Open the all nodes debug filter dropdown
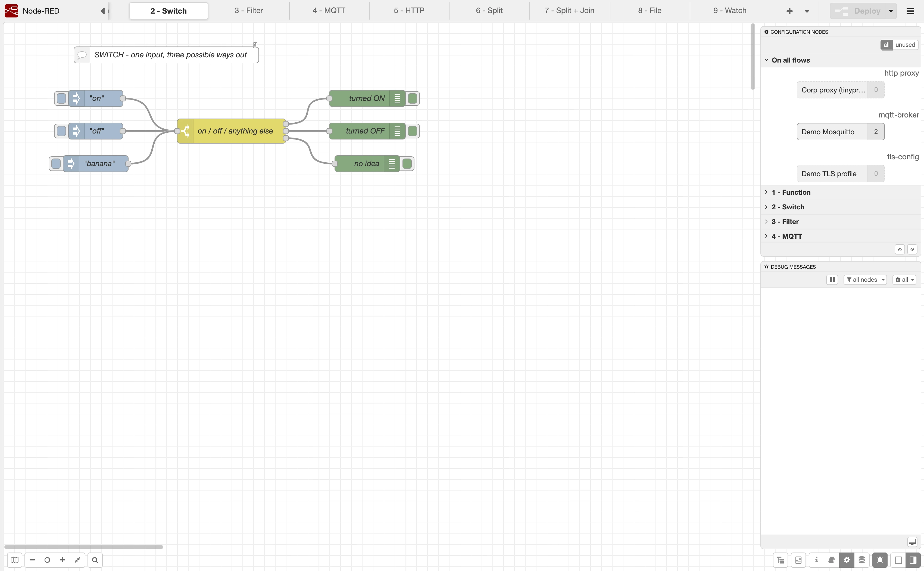924x571 pixels. [x=865, y=280]
